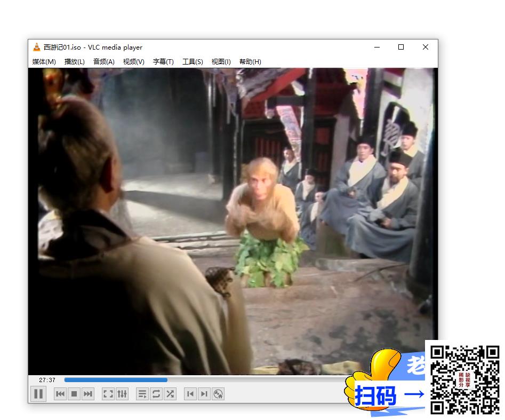505x420 pixels.
Task: Open the 工具(S) menu
Action: [193, 61]
